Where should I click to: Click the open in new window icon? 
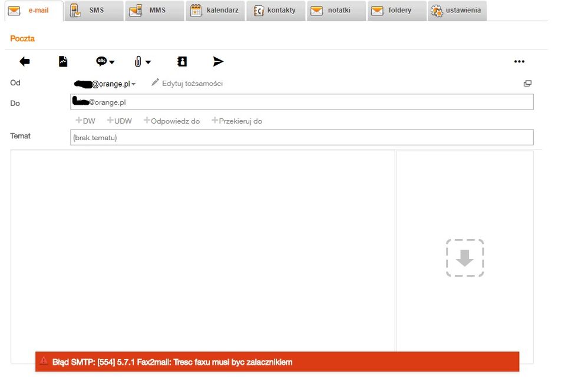[x=527, y=84]
